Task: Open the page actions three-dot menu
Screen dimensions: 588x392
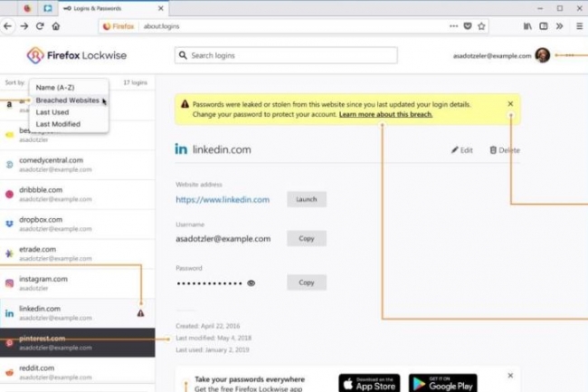Action: (x=454, y=26)
